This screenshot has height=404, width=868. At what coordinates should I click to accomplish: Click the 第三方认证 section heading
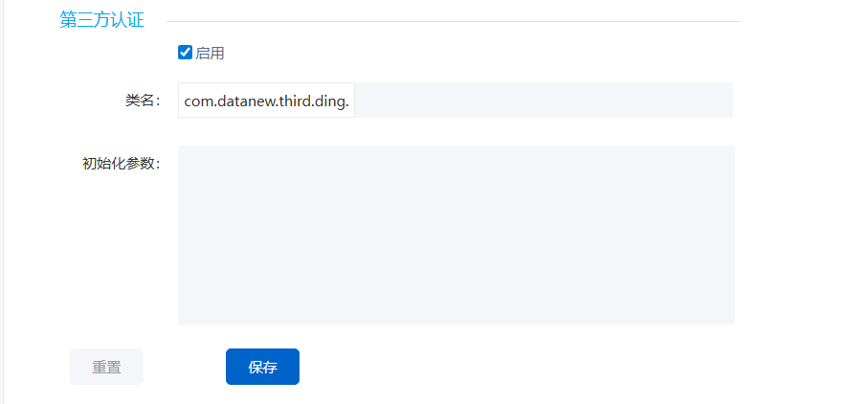101,21
